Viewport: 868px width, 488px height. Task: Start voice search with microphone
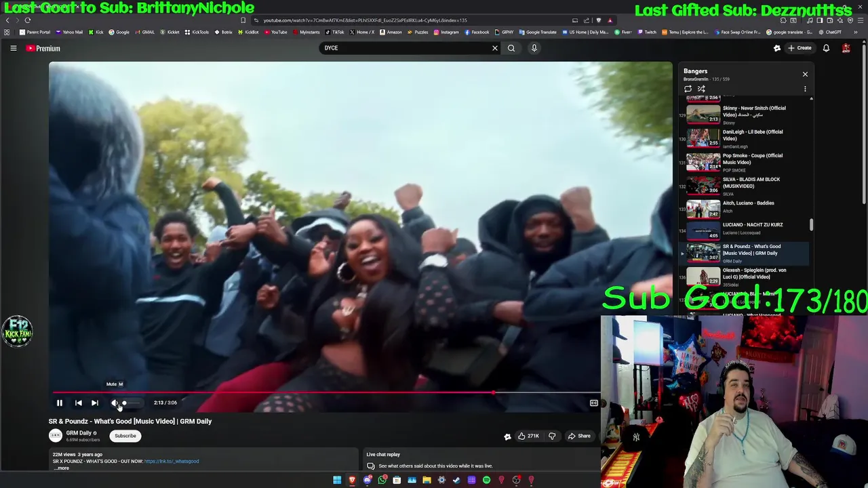pos(534,48)
